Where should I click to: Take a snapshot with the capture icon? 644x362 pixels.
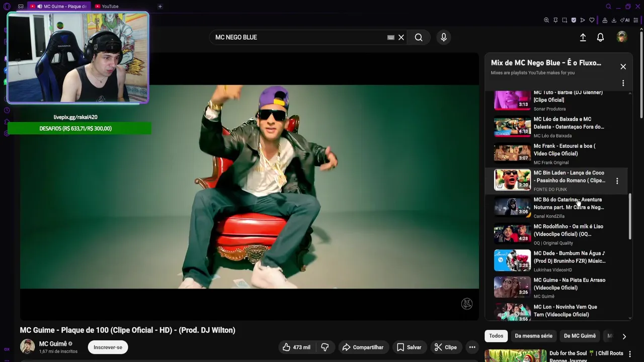[x=565, y=20]
